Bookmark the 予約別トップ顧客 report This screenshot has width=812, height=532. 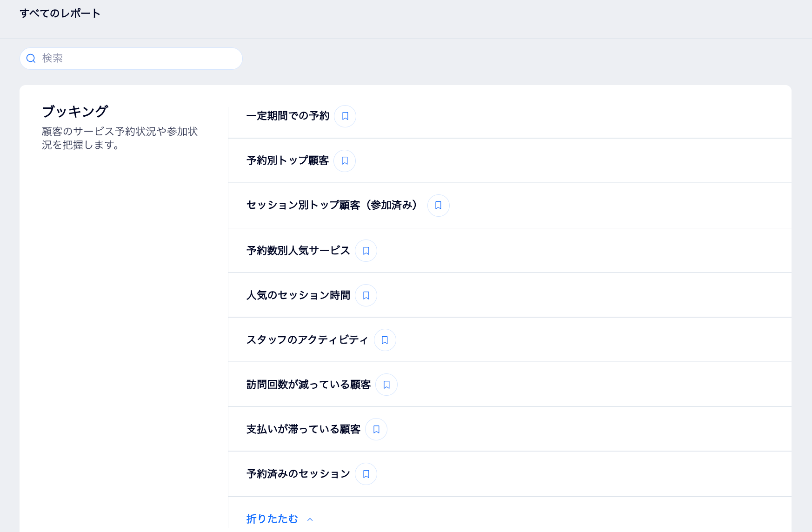pyautogui.click(x=344, y=161)
